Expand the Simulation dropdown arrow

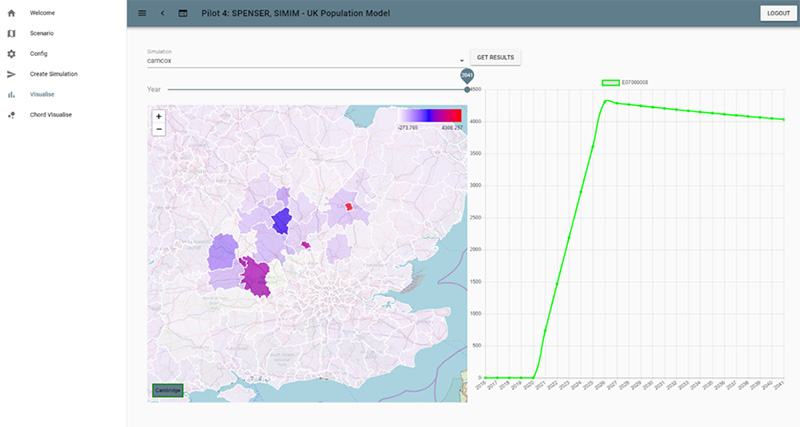pos(462,60)
